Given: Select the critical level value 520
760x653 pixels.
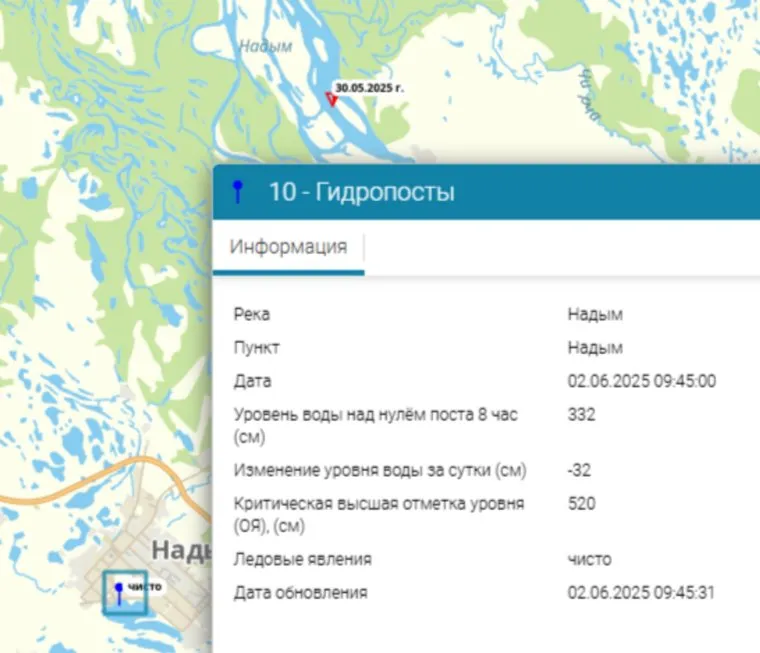Looking at the screenshot, I should [580, 504].
